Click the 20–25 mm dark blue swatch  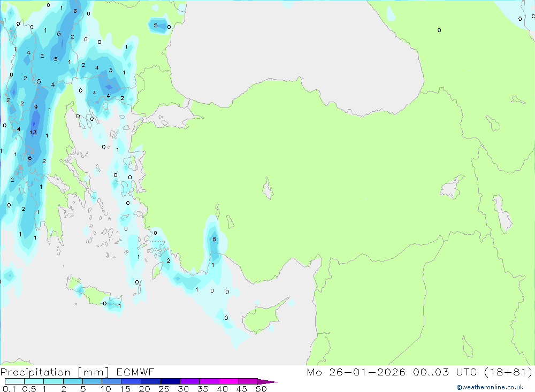point(151,381)
